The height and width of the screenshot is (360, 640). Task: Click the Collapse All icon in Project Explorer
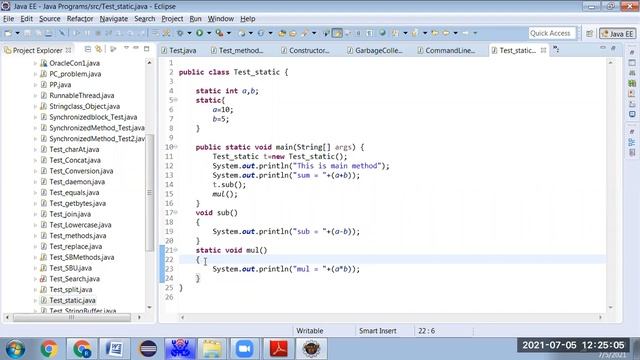pos(88,49)
